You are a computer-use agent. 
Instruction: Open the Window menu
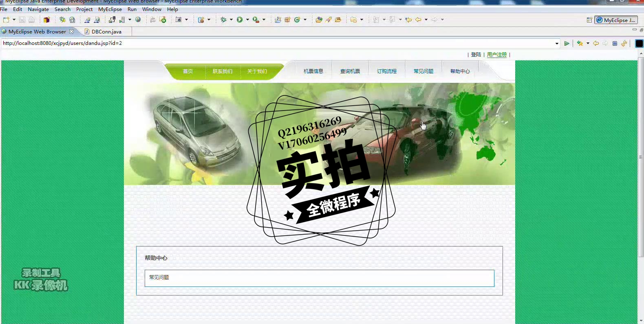[152, 9]
